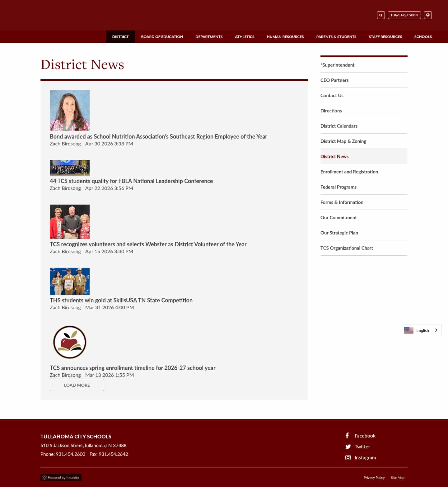
Task: Open TCS Organizational Chart
Action: pyautogui.click(x=364, y=248)
